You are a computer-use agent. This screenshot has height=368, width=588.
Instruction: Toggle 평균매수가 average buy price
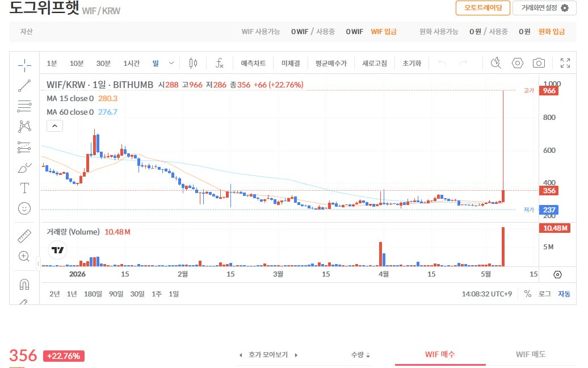(x=331, y=63)
